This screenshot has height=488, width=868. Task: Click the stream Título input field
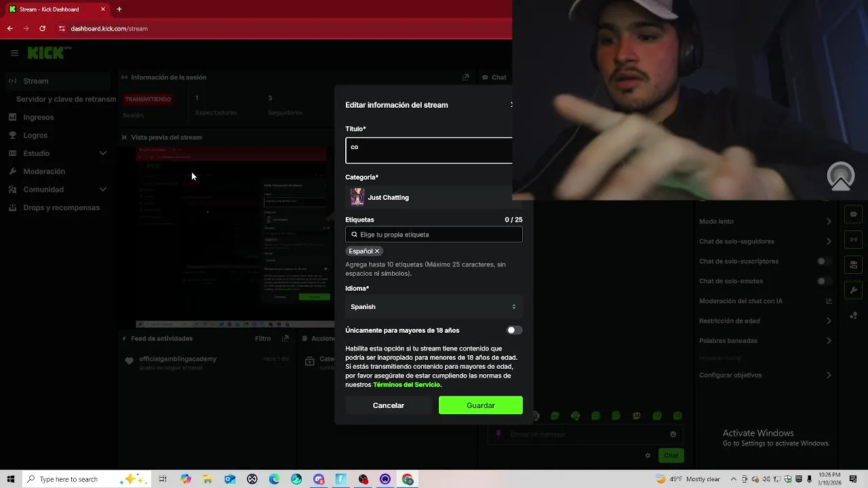429,150
